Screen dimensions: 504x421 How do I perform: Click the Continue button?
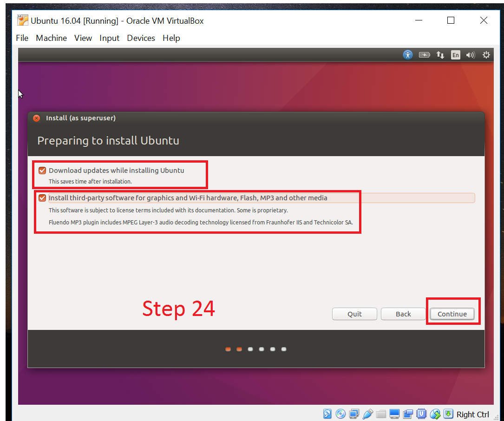point(452,314)
